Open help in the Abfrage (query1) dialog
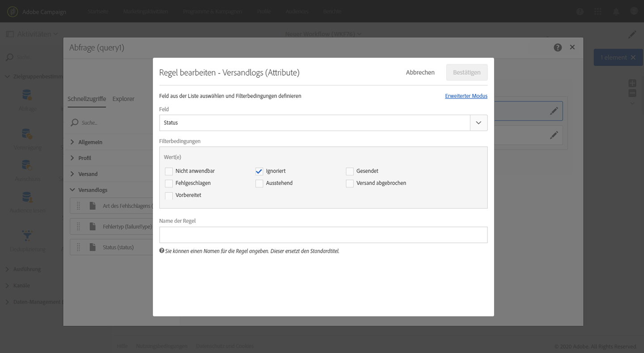The image size is (644, 353). point(558,47)
